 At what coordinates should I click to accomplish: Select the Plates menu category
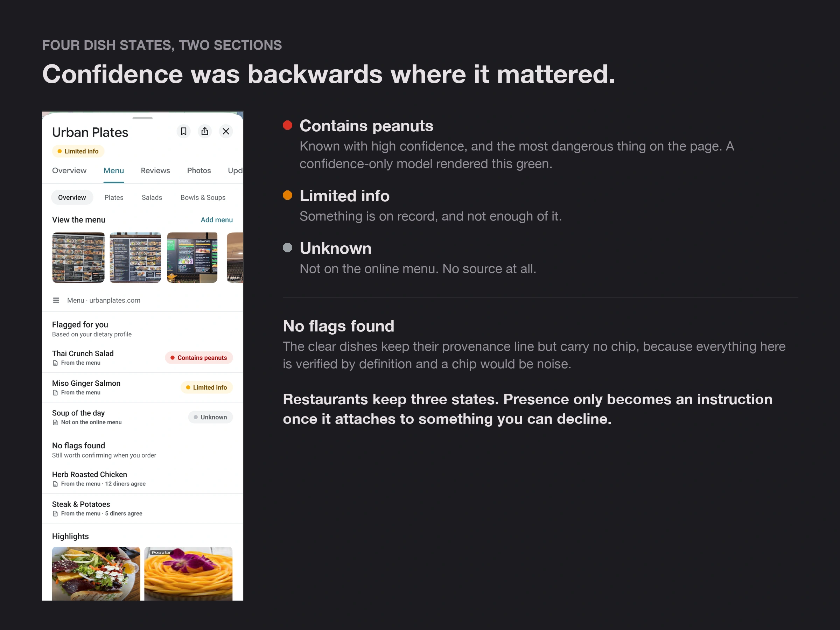(114, 197)
